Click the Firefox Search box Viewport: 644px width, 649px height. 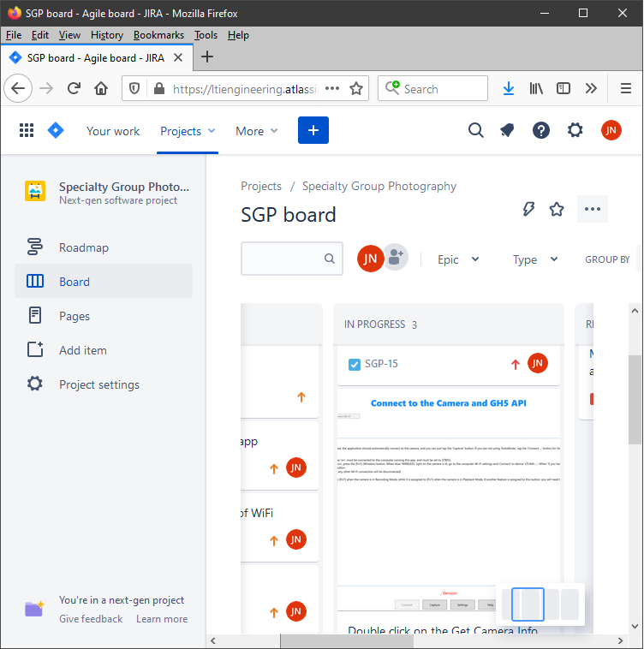click(432, 88)
